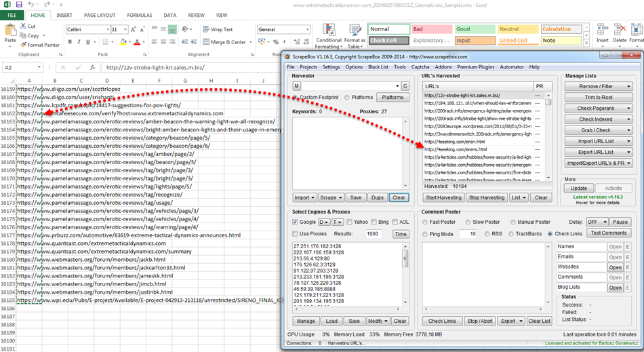Click the Increase Decimal icon
The height and width of the screenshot is (352, 644).
coord(298,42)
